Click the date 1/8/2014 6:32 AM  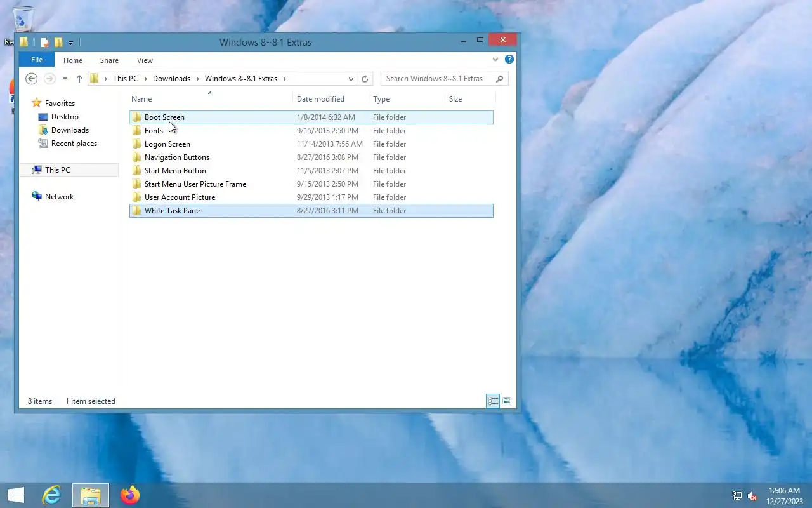[326, 117]
